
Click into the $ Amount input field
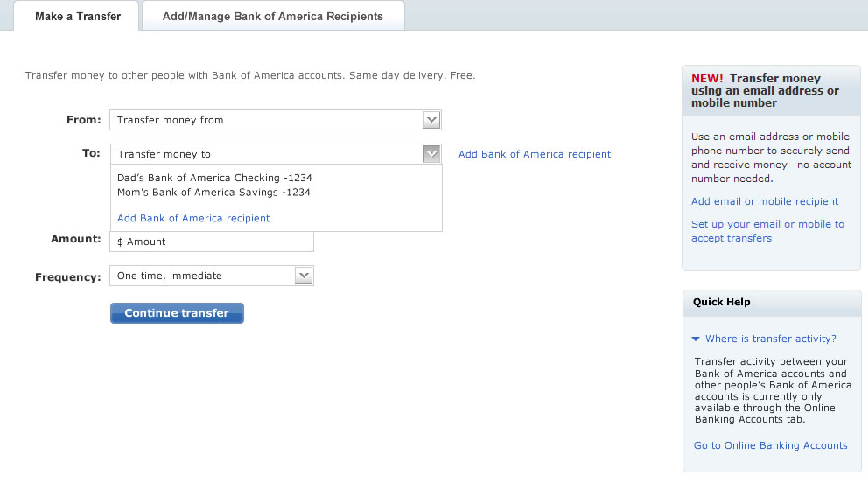coord(212,241)
